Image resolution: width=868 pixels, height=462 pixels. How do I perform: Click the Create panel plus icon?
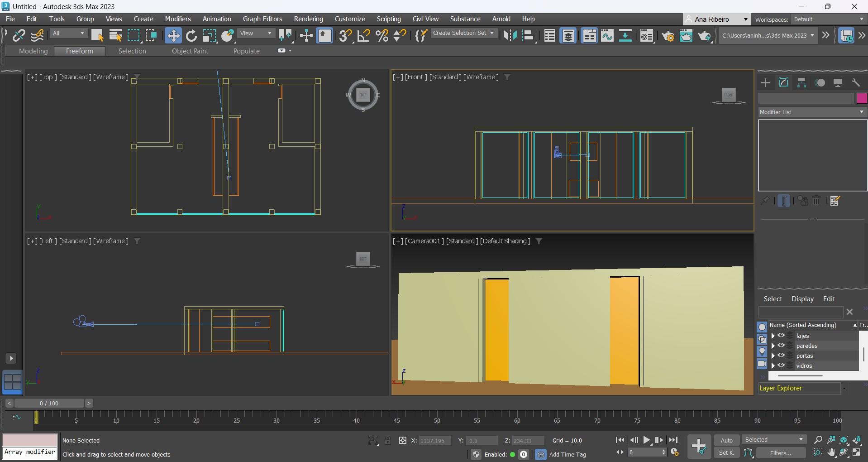[765, 82]
